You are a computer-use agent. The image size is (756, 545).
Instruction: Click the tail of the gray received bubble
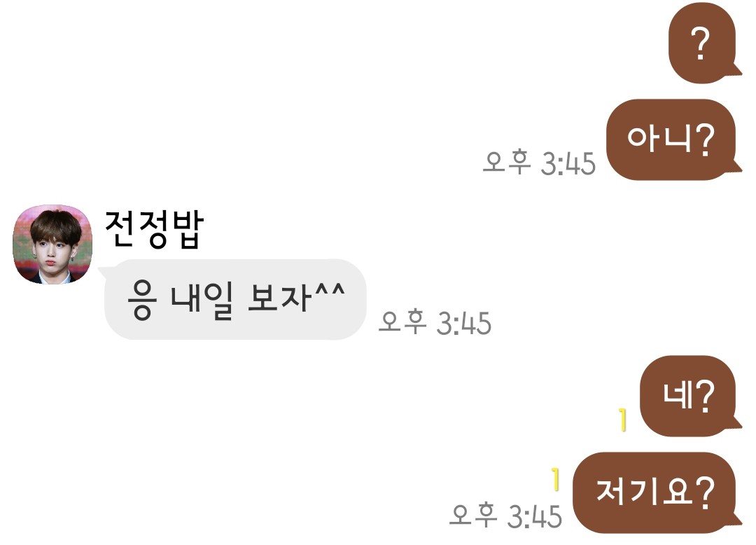pos(103,272)
